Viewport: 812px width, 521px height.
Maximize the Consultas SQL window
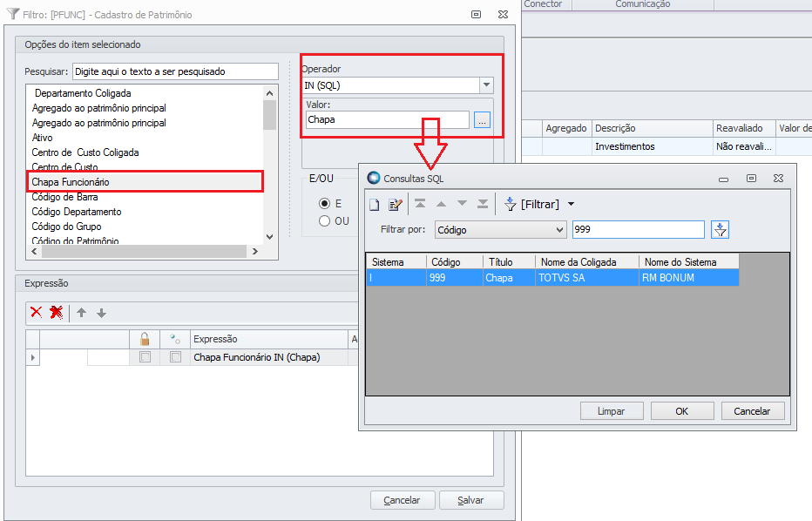coord(751,178)
